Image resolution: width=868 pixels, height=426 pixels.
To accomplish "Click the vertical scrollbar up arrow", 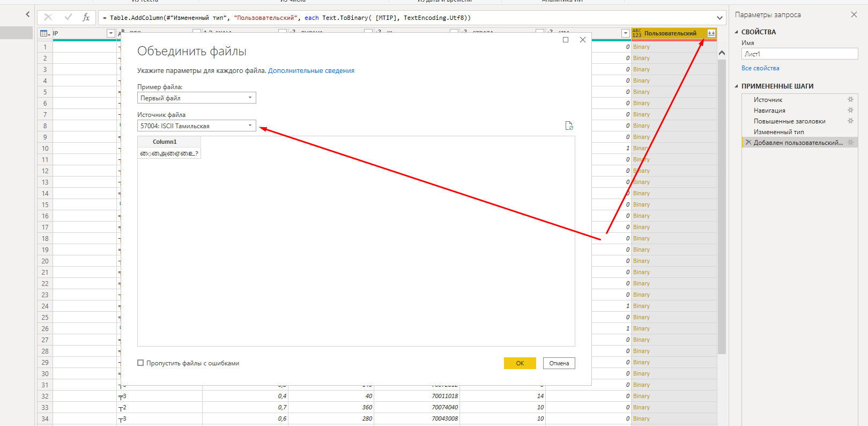I will pos(722,53).
